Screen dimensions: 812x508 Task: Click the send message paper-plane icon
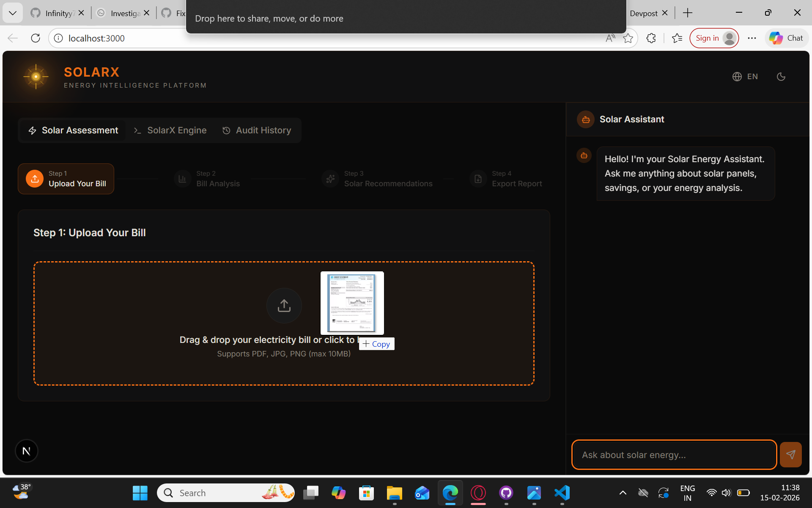[790, 455]
